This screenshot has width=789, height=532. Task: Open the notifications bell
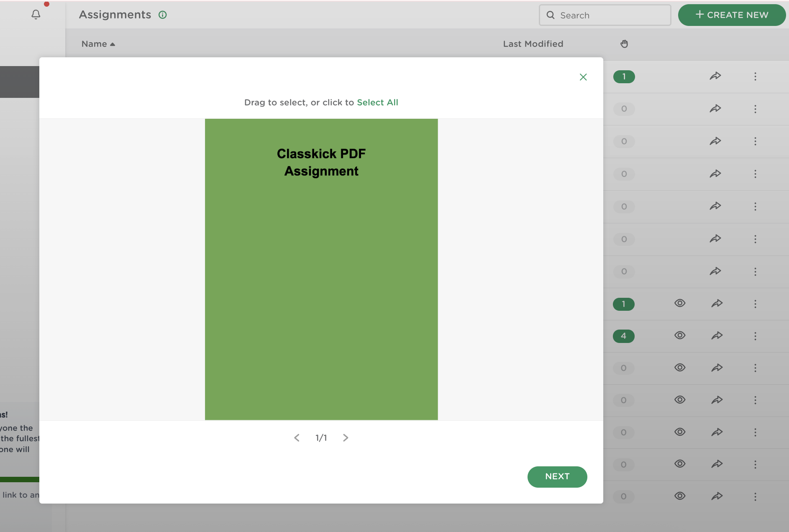pyautogui.click(x=36, y=15)
